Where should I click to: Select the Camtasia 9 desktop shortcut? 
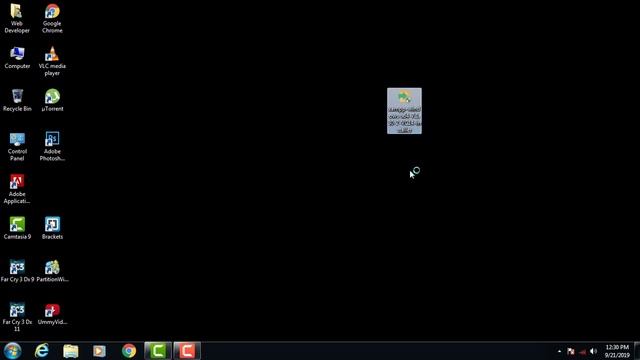pyautogui.click(x=17, y=228)
